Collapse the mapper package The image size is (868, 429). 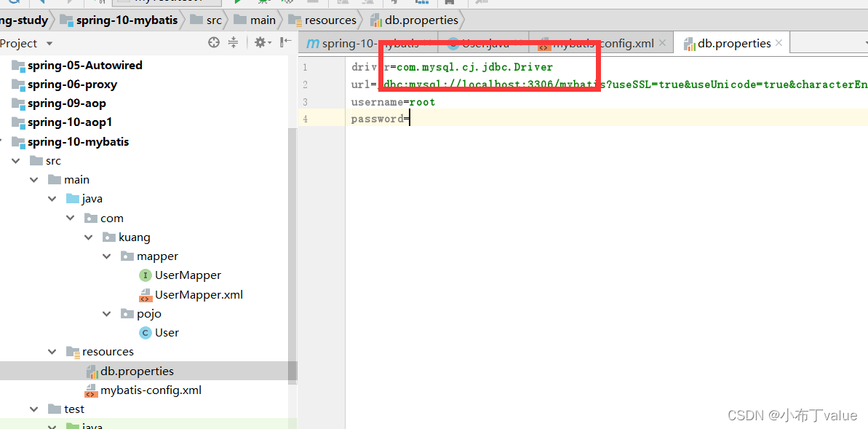tap(107, 256)
